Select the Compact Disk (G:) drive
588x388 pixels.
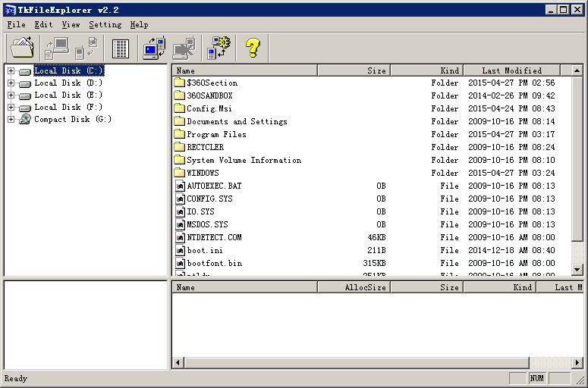click(73, 119)
